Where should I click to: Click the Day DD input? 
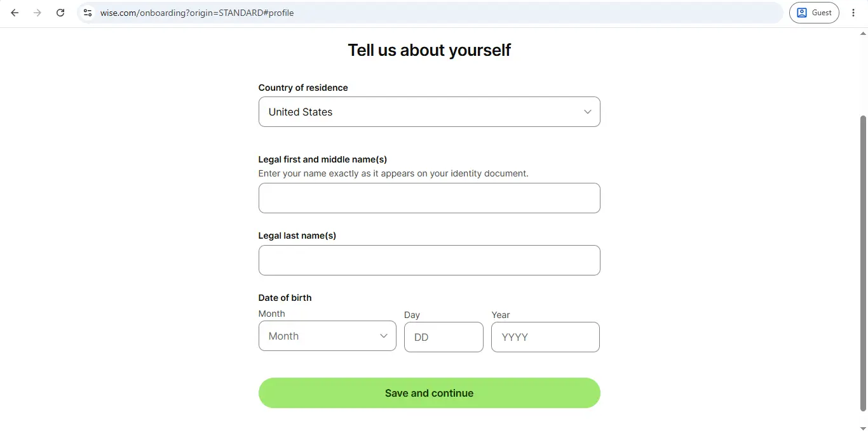pyautogui.click(x=444, y=337)
